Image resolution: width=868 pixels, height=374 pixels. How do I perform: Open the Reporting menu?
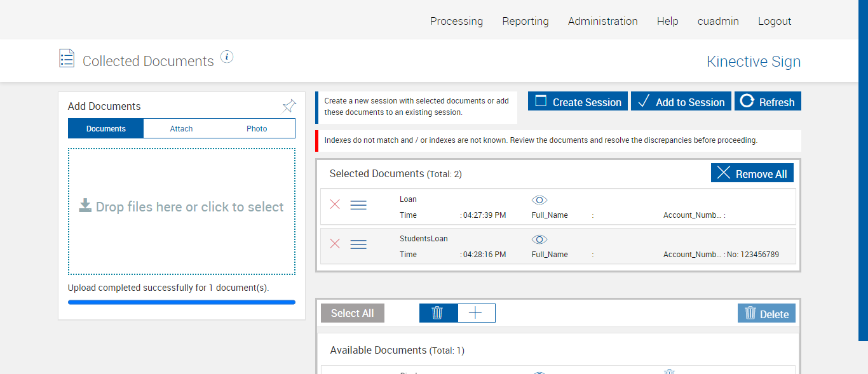(525, 21)
